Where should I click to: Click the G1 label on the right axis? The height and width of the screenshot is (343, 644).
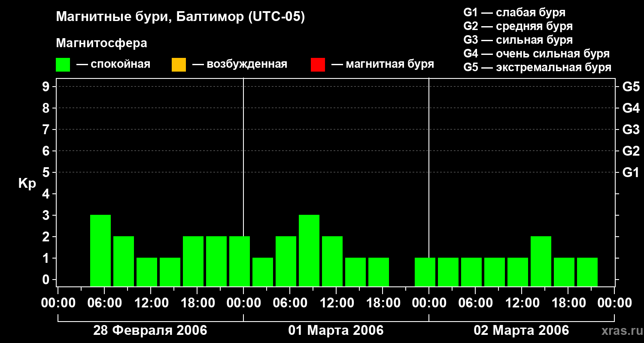coord(631,172)
